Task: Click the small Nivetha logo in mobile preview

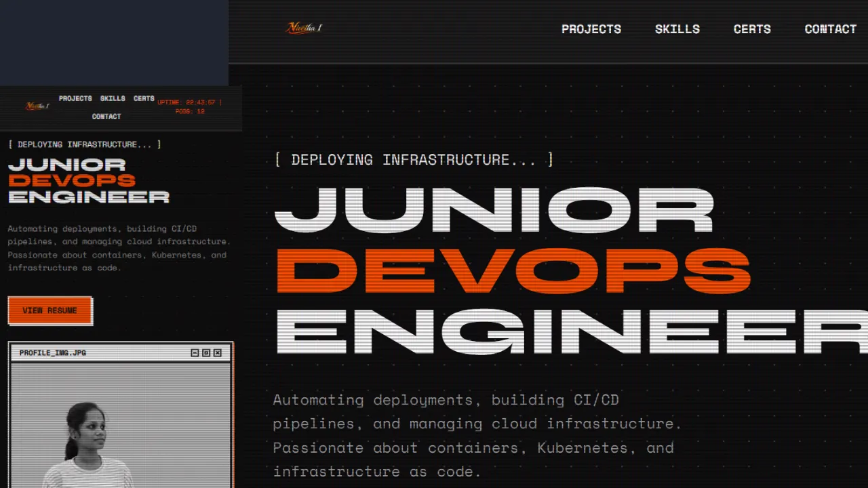Action: (37, 106)
